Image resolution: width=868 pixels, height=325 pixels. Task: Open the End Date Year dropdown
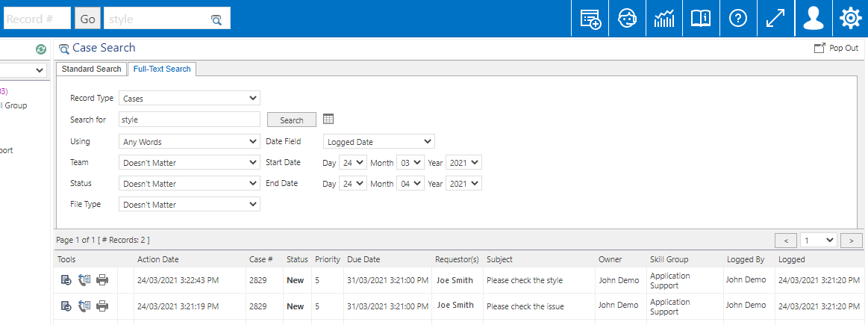click(464, 184)
